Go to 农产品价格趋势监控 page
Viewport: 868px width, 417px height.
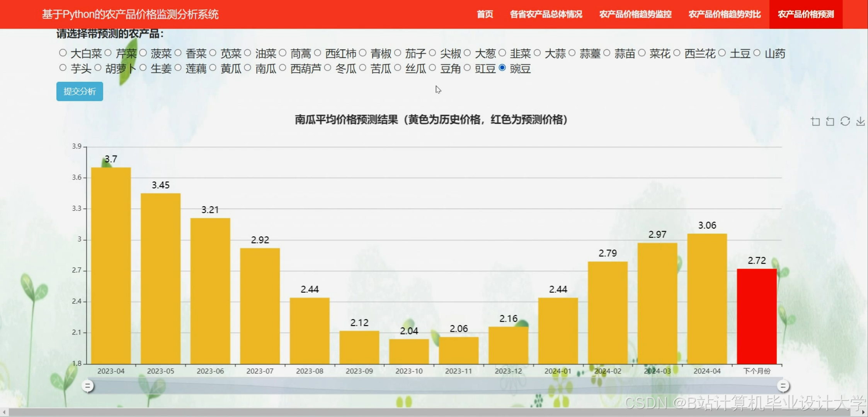635,14
